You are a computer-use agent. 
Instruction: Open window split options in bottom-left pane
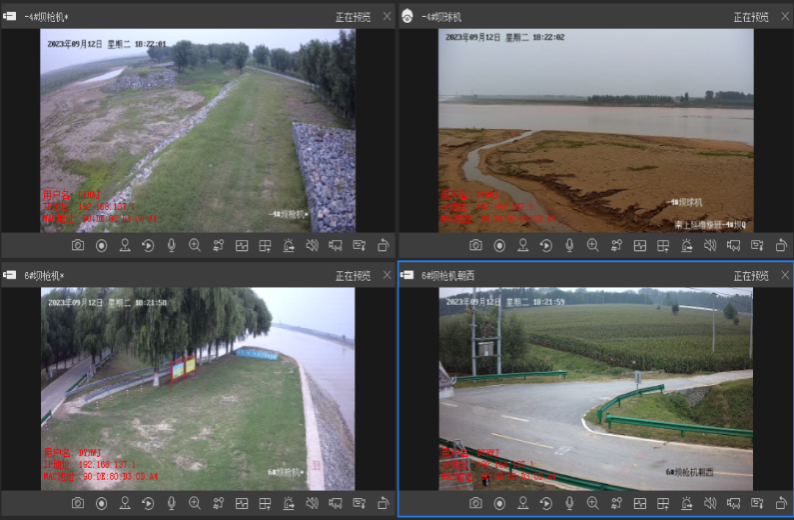pos(265,503)
